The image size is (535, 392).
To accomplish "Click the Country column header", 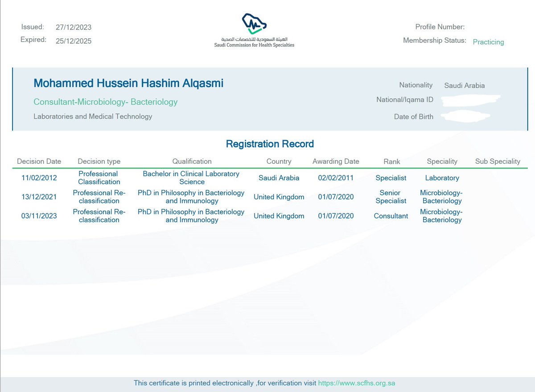I will click(279, 161).
